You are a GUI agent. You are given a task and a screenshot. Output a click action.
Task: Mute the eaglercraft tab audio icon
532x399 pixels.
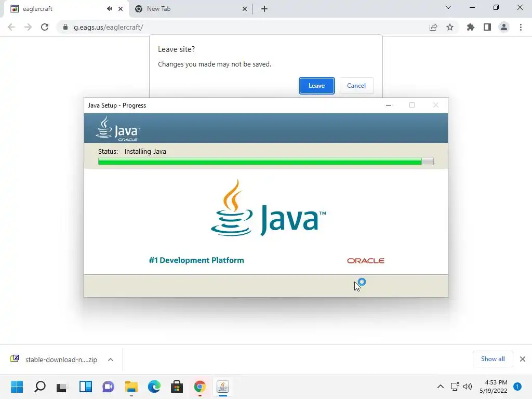tap(109, 9)
